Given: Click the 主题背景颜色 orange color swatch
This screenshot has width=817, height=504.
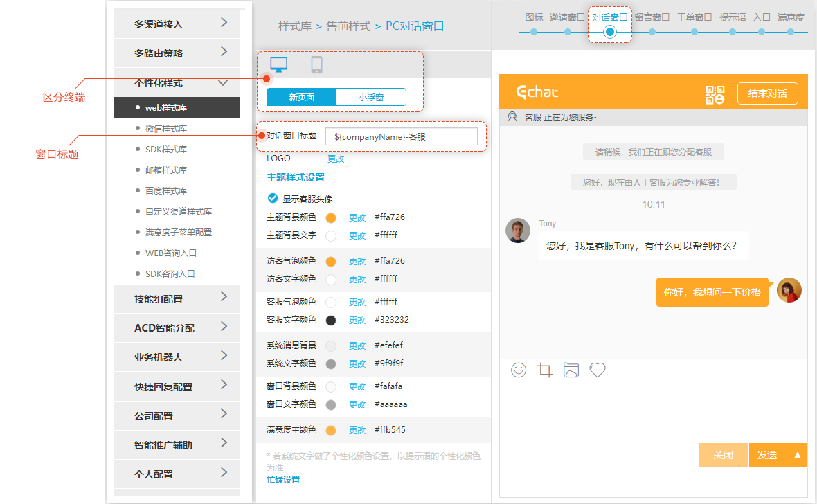Looking at the screenshot, I should [x=331, y=217].
